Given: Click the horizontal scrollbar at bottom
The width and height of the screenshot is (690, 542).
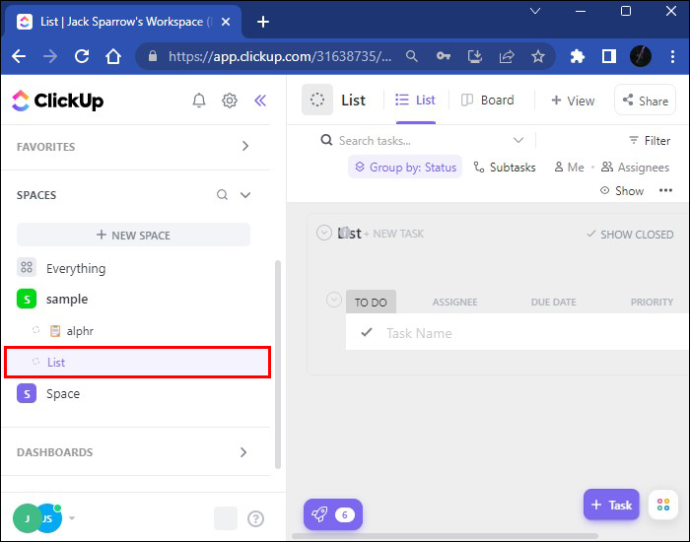Looking at the screenshot, I should click(x=444, y=537).
